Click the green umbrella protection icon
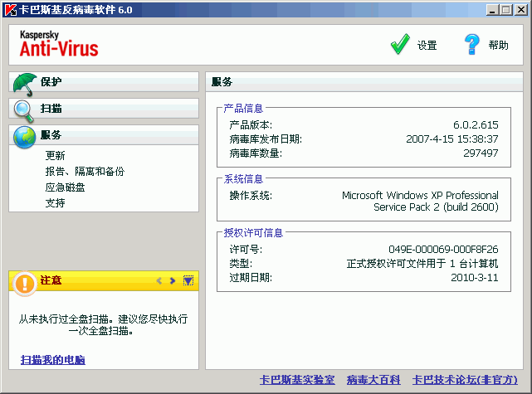 click(24, 85)
